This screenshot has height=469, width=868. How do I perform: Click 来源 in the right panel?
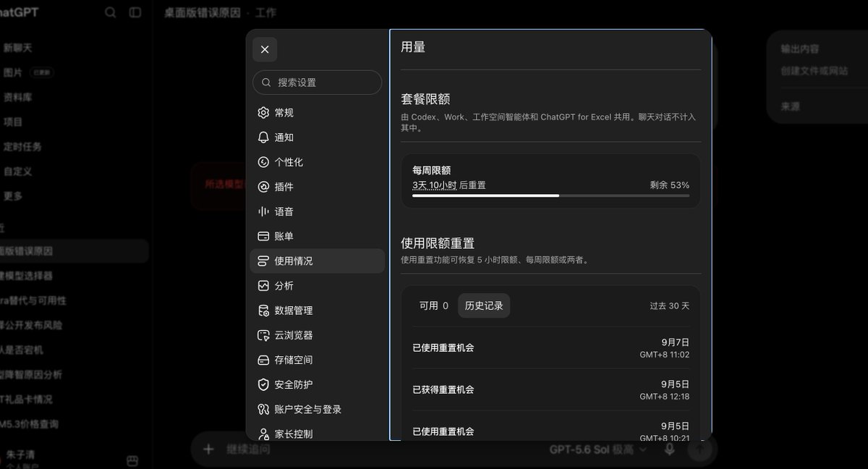pos(790,106)
